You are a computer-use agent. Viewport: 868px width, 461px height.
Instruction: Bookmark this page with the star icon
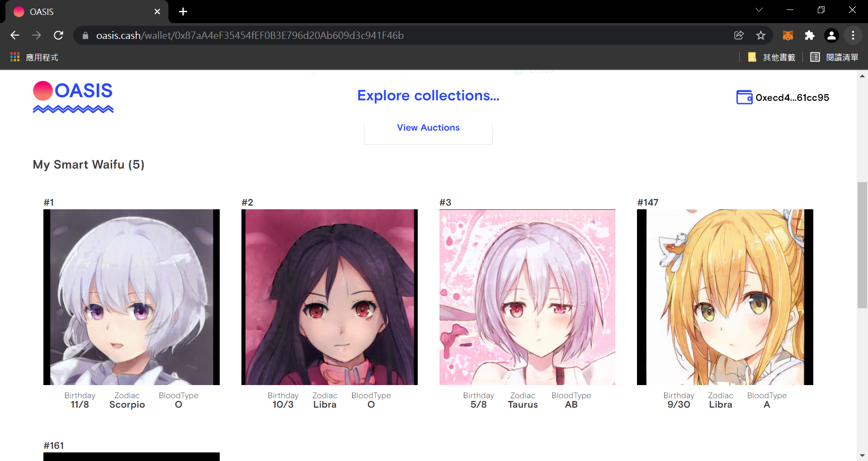coord(761,35)
